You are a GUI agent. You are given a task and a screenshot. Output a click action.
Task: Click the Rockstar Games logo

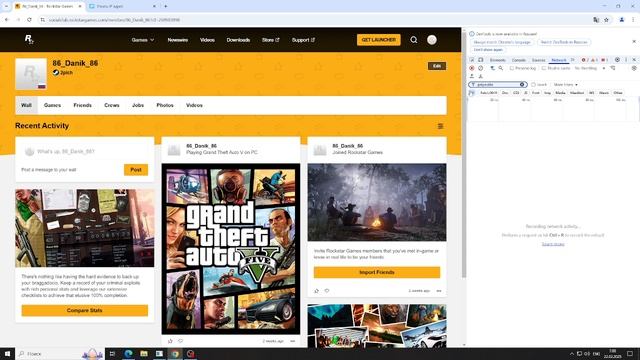point(29,40)
